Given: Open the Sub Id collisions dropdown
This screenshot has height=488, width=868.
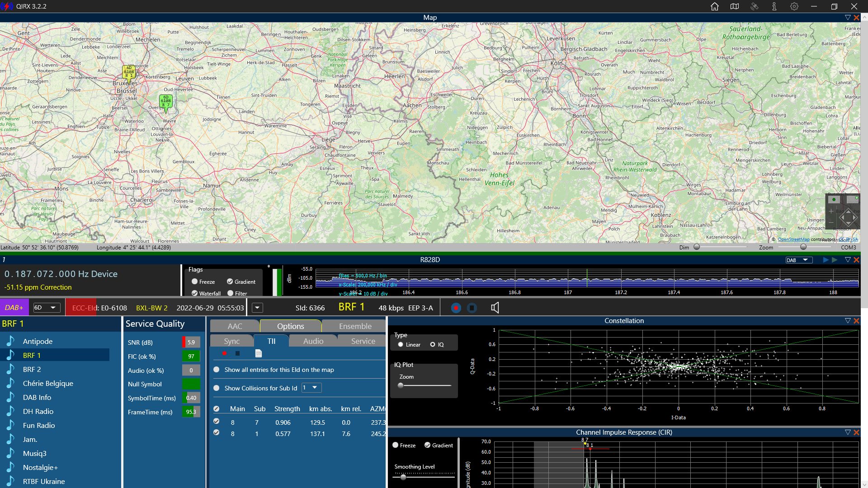Looking at the screenshot, I should [x=311, y=388].
